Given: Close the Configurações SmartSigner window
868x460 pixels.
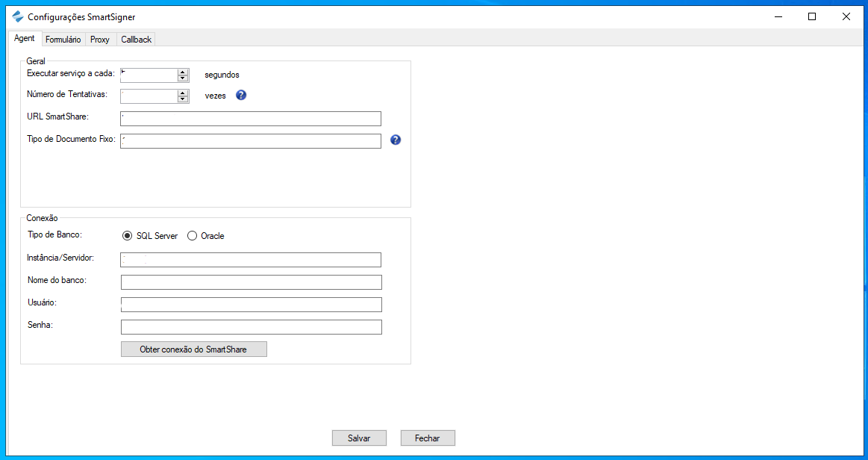Looking at the screenshot, I should tap(846, 16).
